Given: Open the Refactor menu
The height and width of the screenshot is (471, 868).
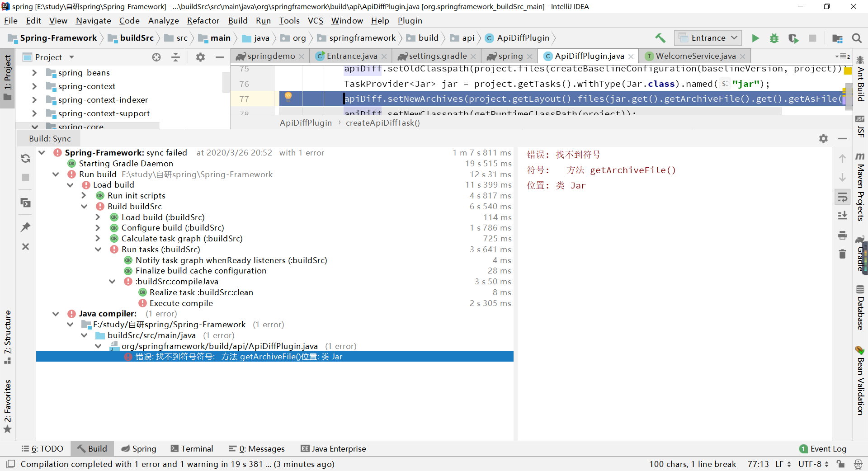Looking at the screenshot, I should [x=203, y=21].
